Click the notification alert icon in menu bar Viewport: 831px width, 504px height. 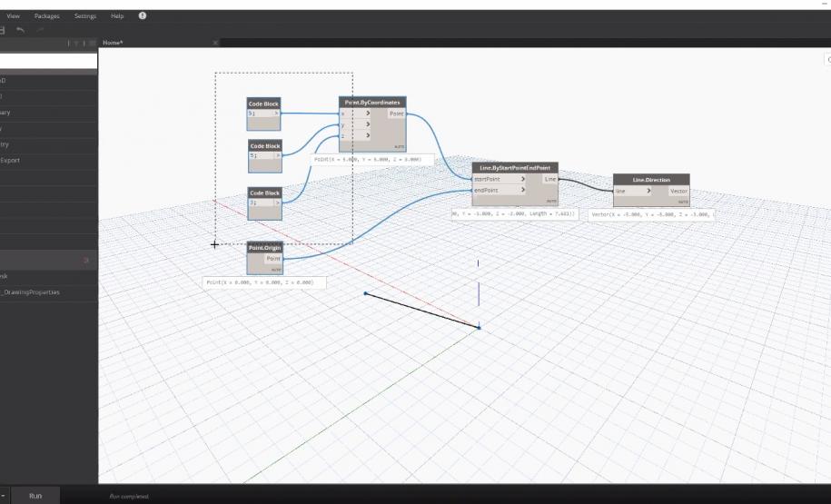point(143,16)
